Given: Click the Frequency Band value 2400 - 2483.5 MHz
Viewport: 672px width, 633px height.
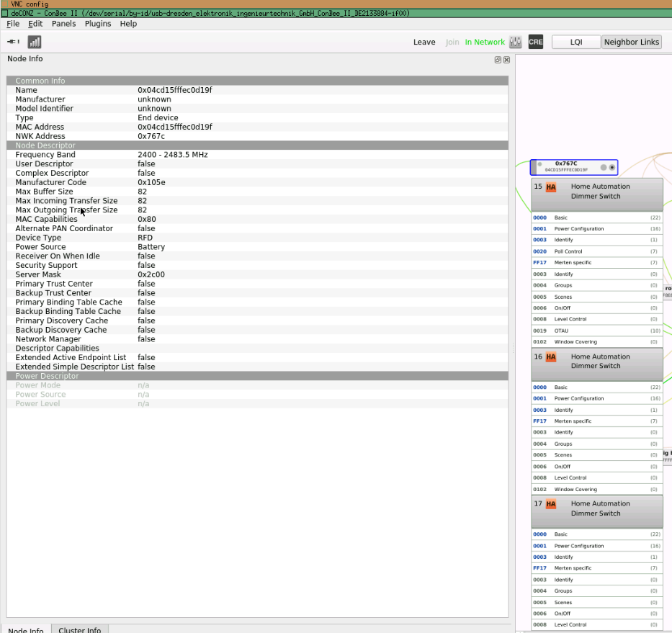Looking at the screenshot, I should click(x=173, y=155).
